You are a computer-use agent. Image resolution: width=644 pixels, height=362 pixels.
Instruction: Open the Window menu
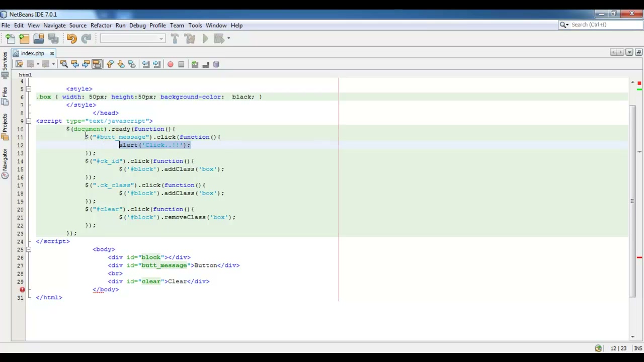pyautogui.click(x=216, y=25)
